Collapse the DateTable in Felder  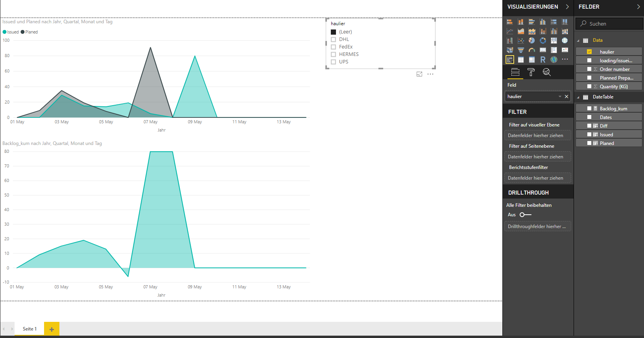(578, 97)
